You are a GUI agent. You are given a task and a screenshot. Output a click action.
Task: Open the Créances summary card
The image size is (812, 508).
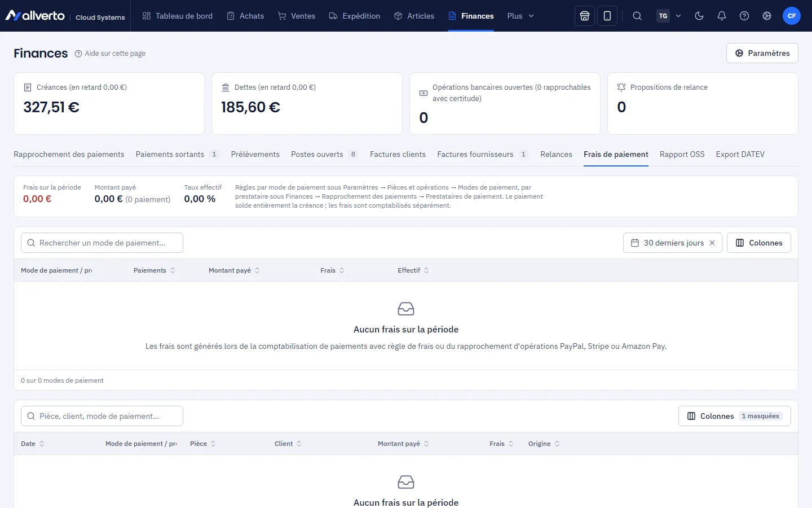109,103
